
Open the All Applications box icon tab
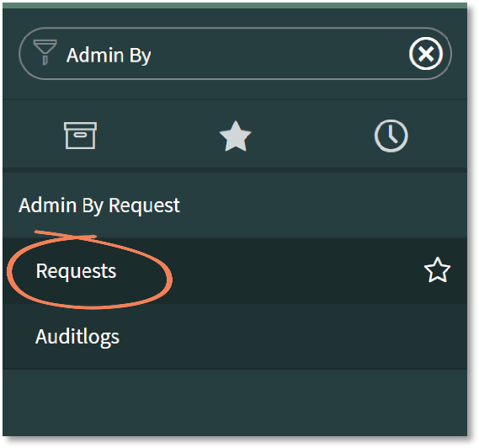[x=80, y=136]
